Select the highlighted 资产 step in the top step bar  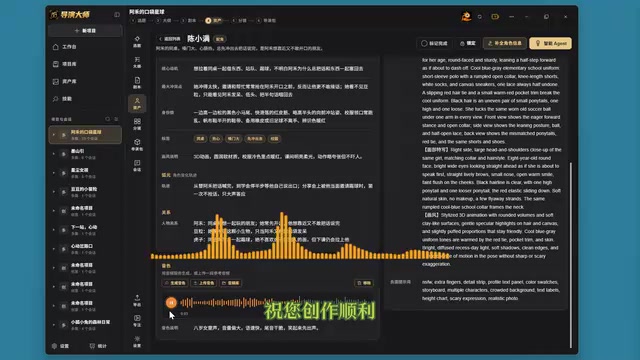click(214, 20)
